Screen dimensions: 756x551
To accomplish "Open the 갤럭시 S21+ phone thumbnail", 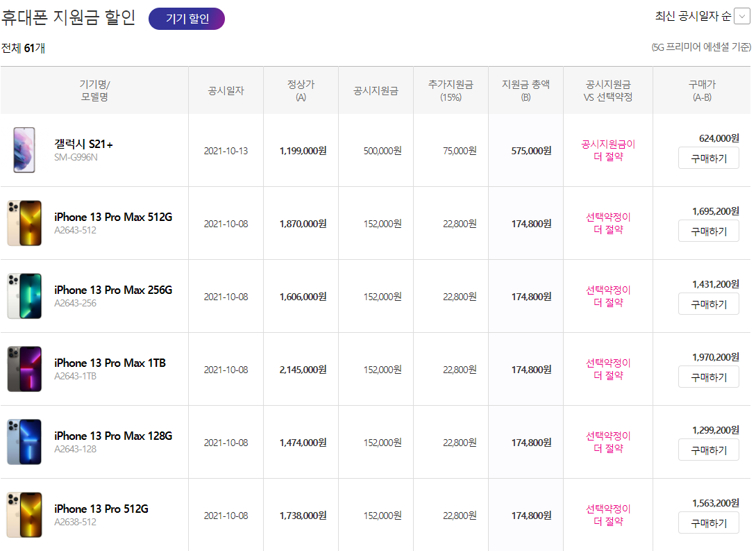I will (x=24, y=150).
